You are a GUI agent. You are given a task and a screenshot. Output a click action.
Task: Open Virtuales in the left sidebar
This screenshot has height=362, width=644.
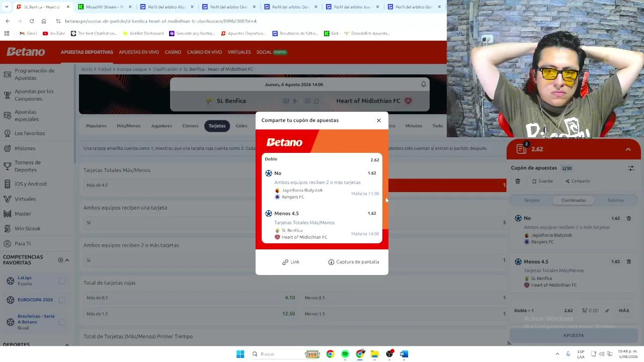click(x=25, y=199)
